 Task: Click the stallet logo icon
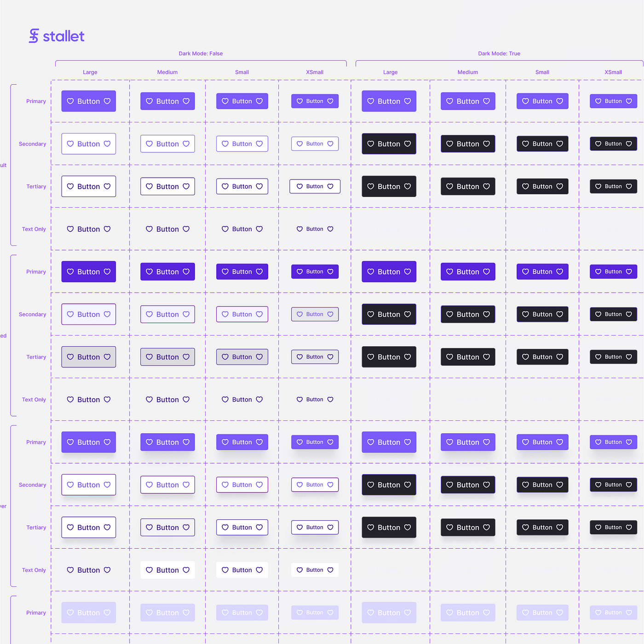coord(34,36)
